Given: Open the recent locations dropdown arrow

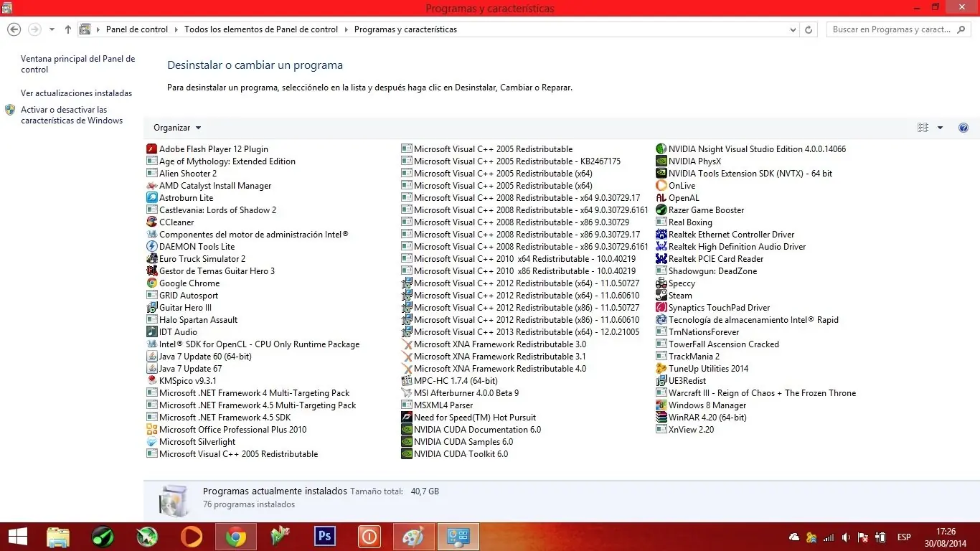Looking at the screenshot, I should [52, 29].
